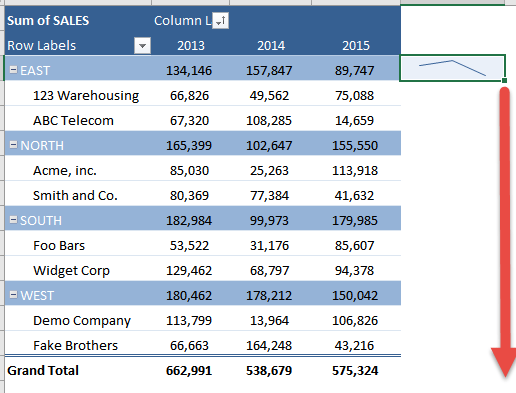Open the Row Labels filter dropdown
Screen dimensions: 516x393
tap(142, 46)
